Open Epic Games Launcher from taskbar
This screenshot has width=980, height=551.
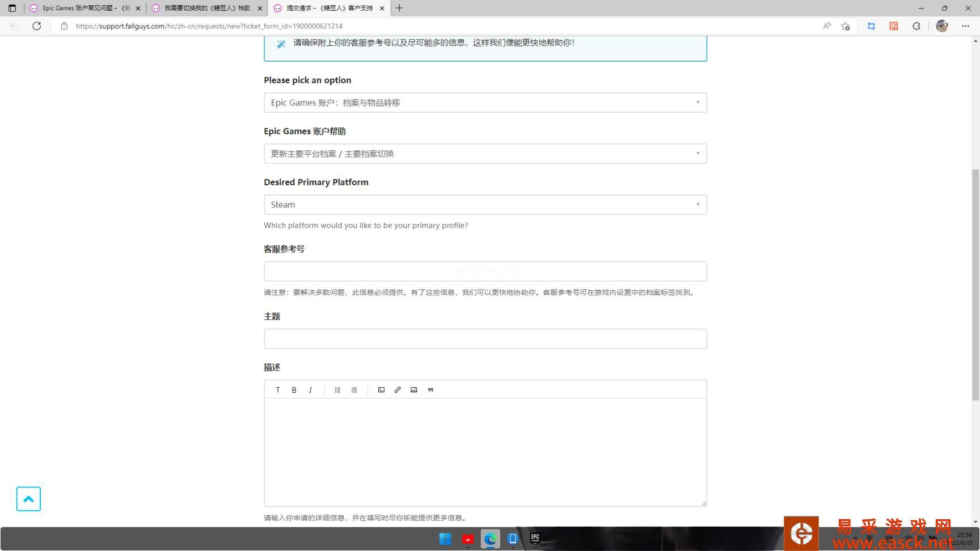pos(535,539)
